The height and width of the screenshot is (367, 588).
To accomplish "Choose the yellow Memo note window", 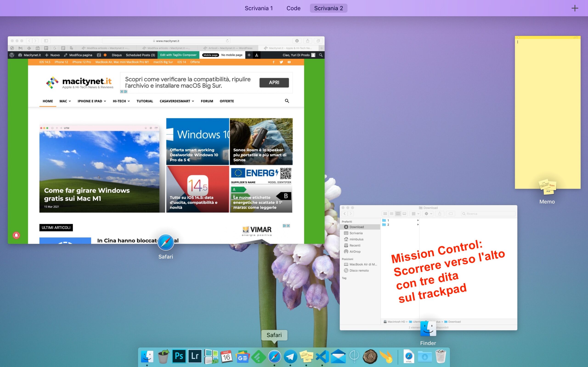I will click(x=547, y=112).
